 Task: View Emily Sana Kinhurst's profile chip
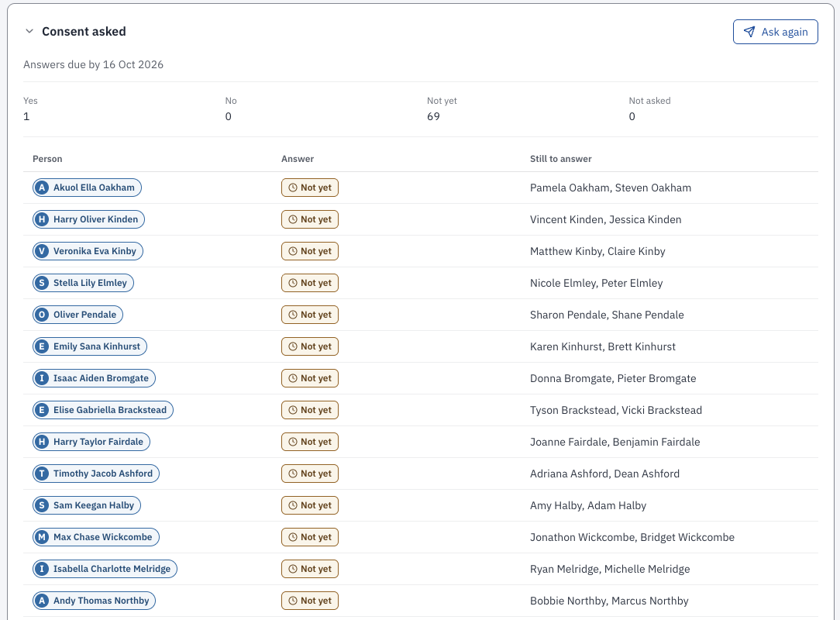click(x=90, y=346)
